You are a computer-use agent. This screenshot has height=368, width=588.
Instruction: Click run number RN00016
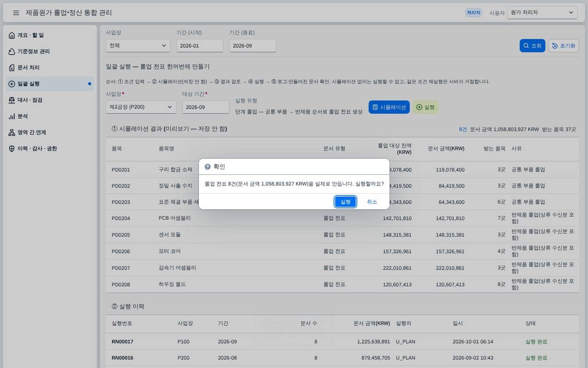tap(122, 358)
